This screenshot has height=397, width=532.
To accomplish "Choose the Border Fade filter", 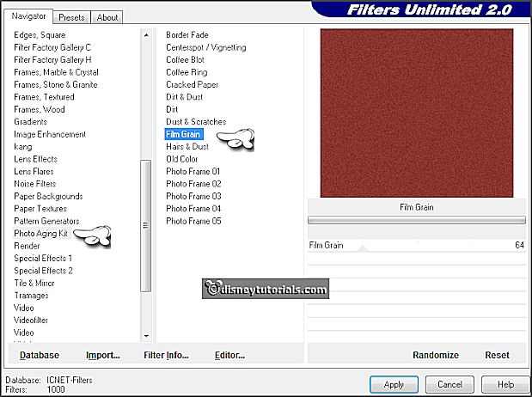I will point(187,35).
